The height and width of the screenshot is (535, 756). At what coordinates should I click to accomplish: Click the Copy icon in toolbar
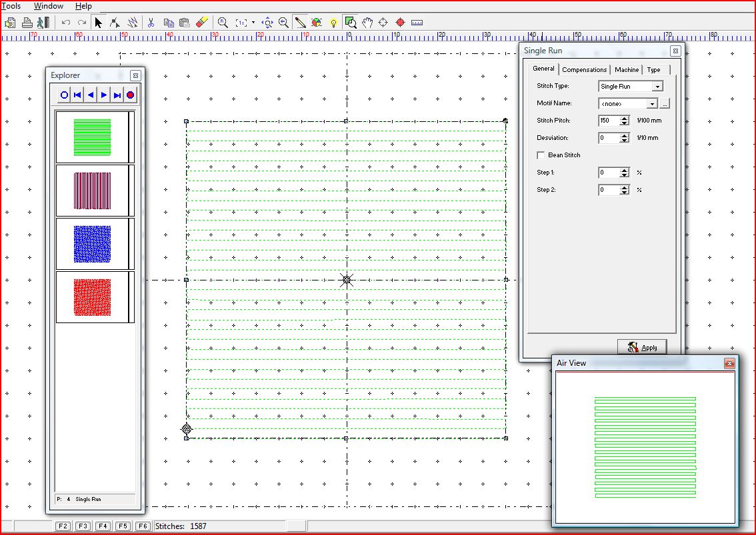tap(168, 23)
